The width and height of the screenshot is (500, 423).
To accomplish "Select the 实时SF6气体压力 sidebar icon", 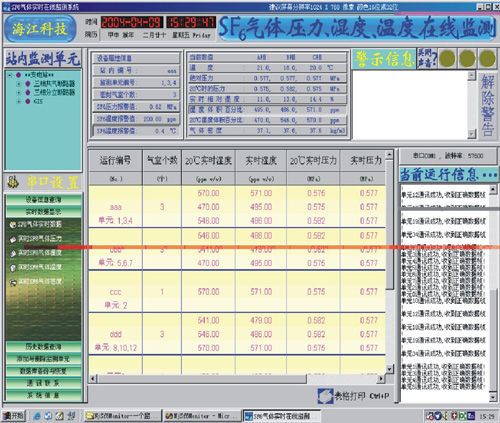I will pos(13,239).
